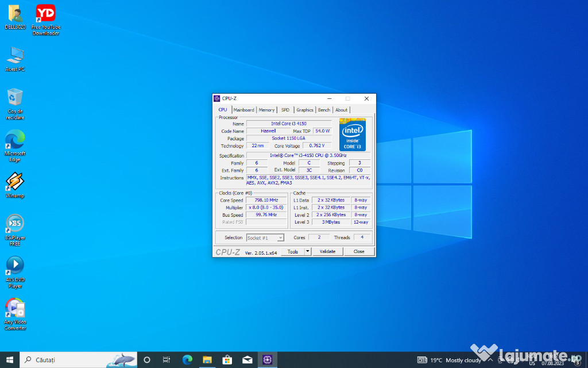Click the Tools button
Image resolution: width=588 pixels, height=368 pixels.
click(x=293, y=251)
